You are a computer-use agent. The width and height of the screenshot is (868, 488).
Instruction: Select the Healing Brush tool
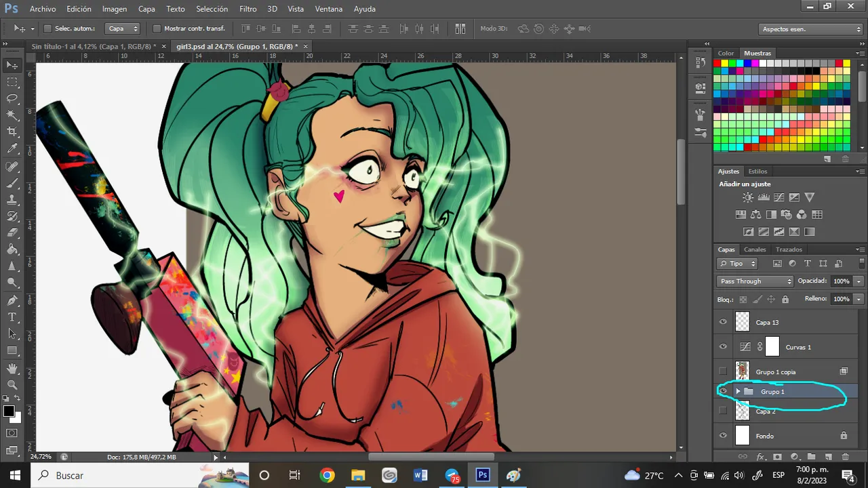click(12, 167)
